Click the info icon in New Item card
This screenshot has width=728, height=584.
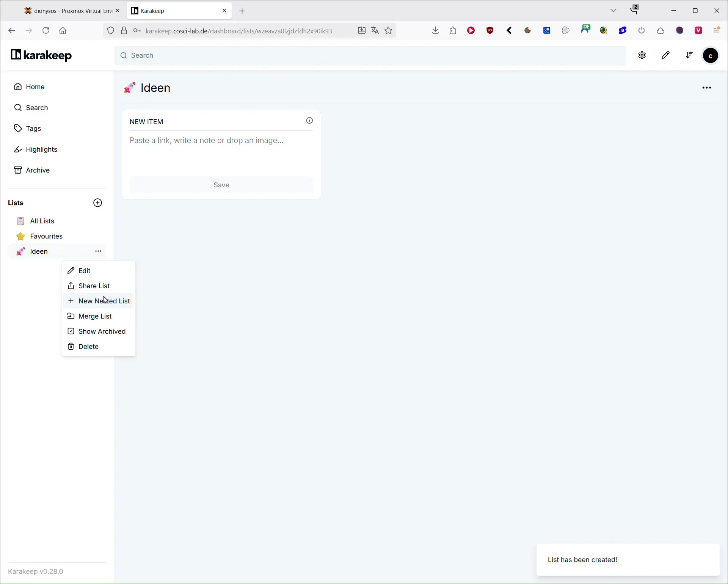tap(309, 121)
